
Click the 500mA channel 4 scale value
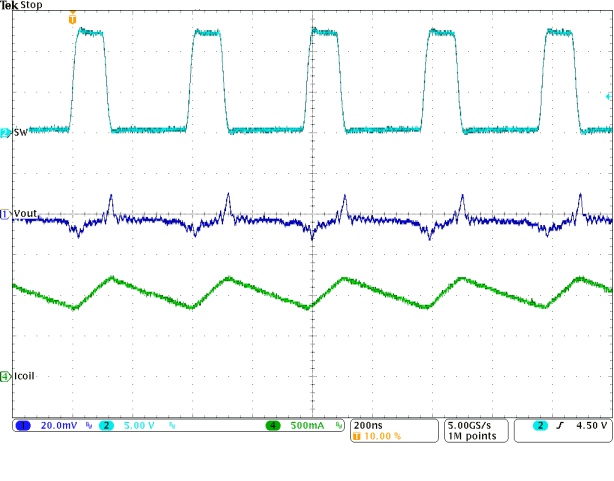(x=309, y=425)
